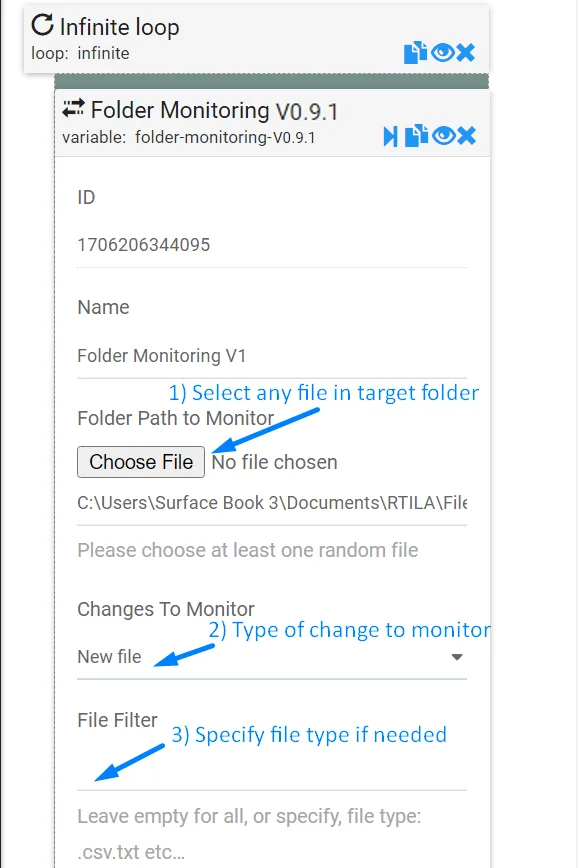This screenshot has height=868, width=578.
Task: Click the Name field Folder Monitoring V1
Action: point(272,355)
